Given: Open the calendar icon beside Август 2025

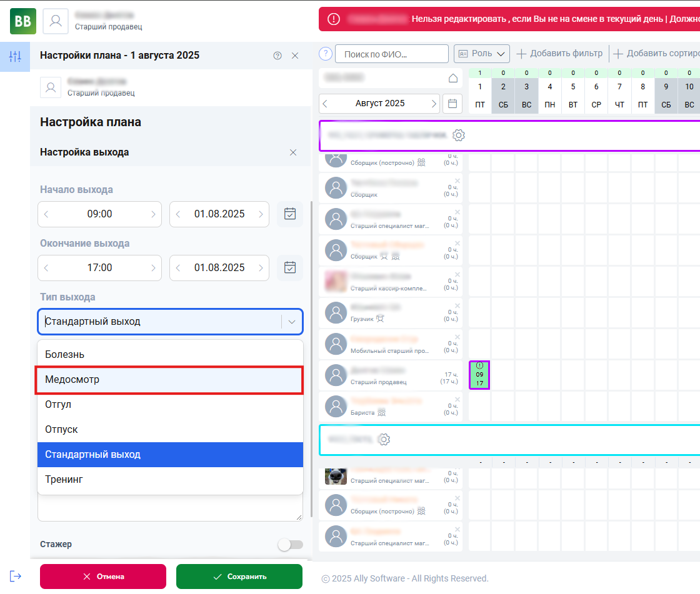Looking at the screenshot, I should coord(452,104).
